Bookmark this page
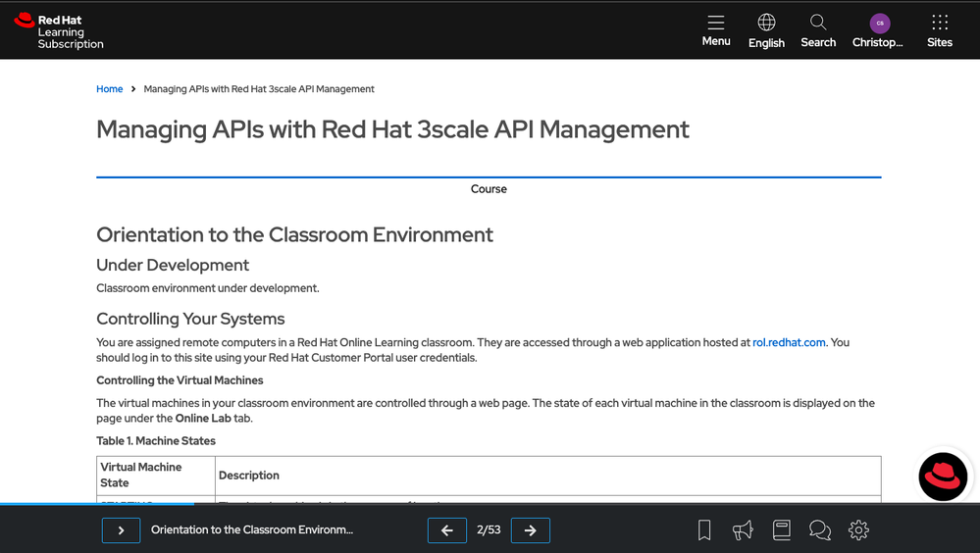This screenshot has height=553, width=980. point(704,530)
